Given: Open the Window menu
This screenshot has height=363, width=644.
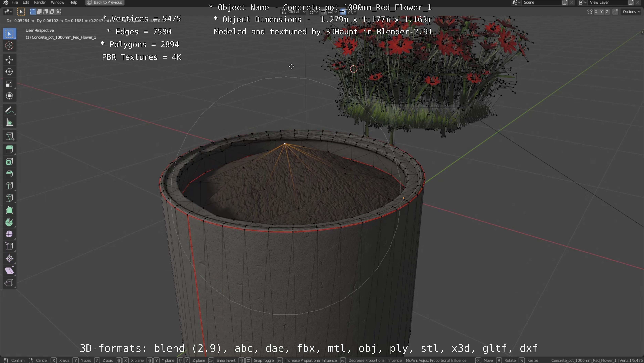Looking at the screenshot, I should pyautogui.click(x=58, y=2).
